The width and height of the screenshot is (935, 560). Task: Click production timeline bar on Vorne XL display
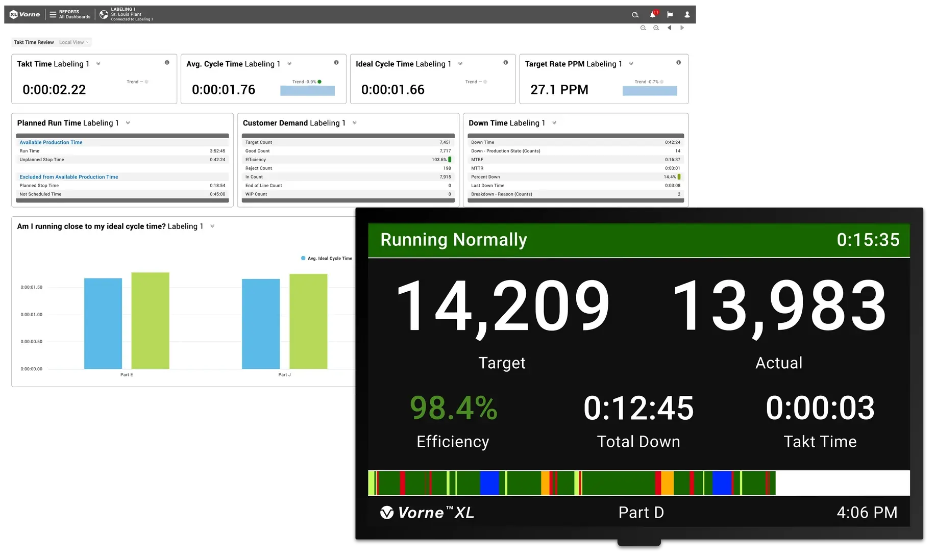pos(639,483)
